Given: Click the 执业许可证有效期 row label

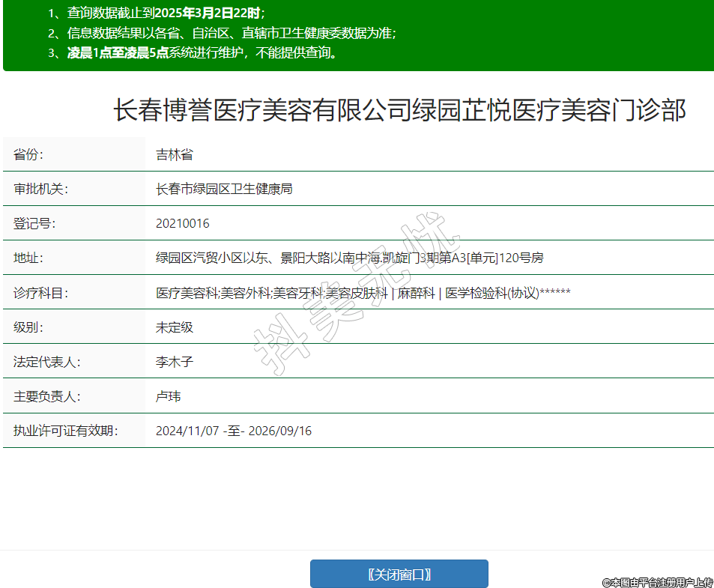Looking at the screenshot, I should (66, 431).
